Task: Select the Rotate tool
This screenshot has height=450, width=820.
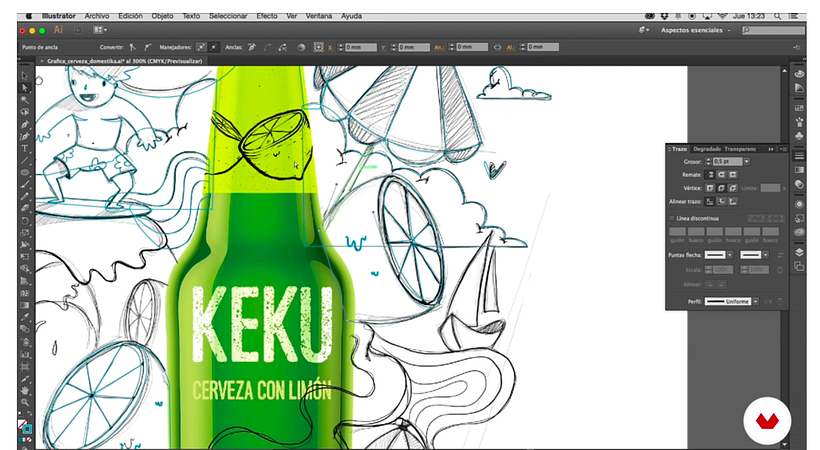Action: [x=25, y=221]
